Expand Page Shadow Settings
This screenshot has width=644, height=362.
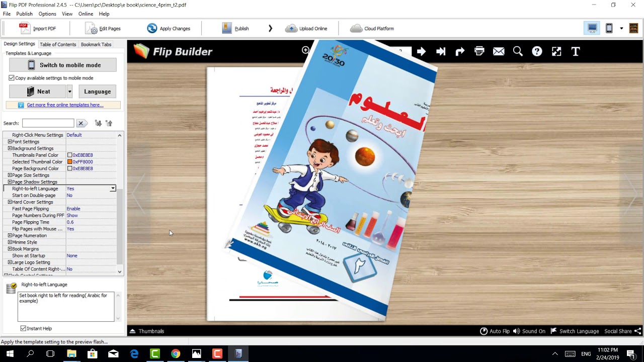click(10, 182)
